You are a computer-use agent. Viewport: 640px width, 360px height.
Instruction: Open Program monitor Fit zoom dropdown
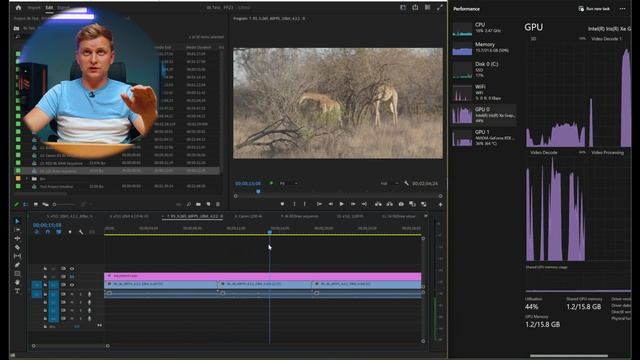288,184
